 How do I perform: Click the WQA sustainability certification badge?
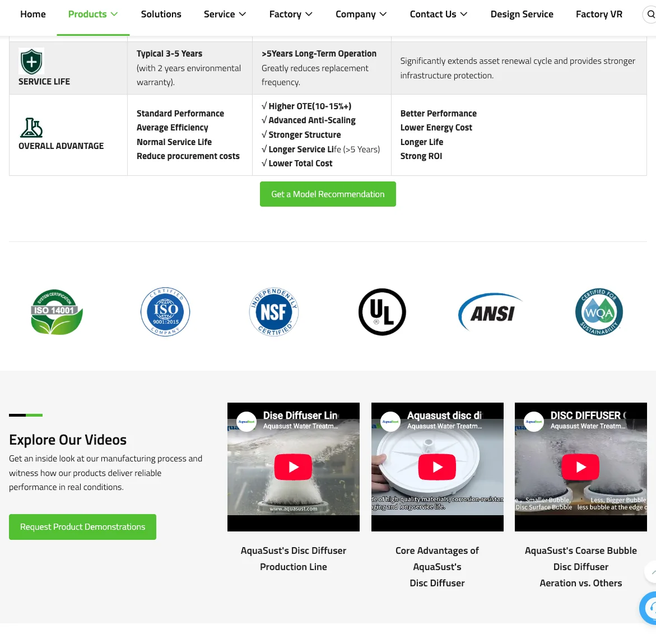pos(599,312)
